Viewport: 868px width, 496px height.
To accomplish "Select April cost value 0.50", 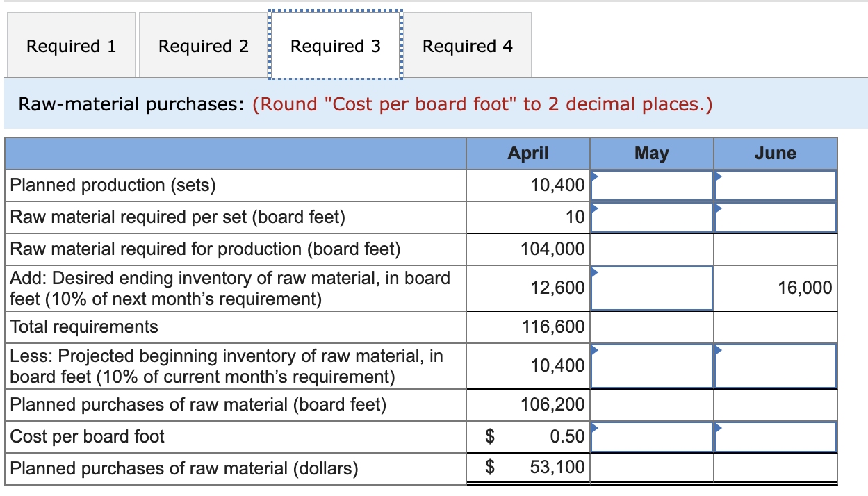I will 528,437.
